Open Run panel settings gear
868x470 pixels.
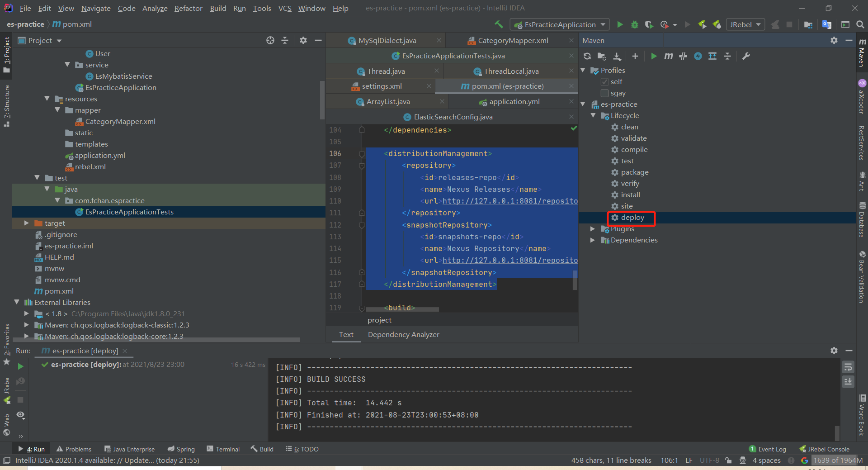click(834, 351)
